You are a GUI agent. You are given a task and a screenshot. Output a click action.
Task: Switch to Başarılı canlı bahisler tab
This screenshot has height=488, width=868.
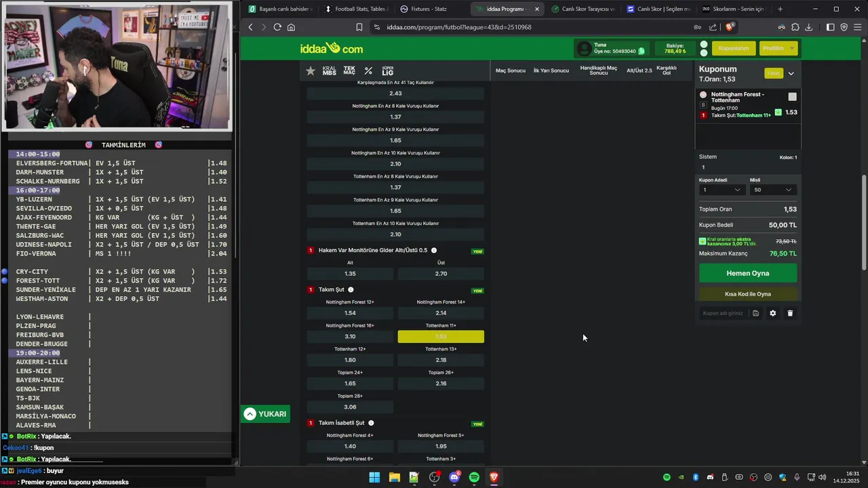click(280, 9)
